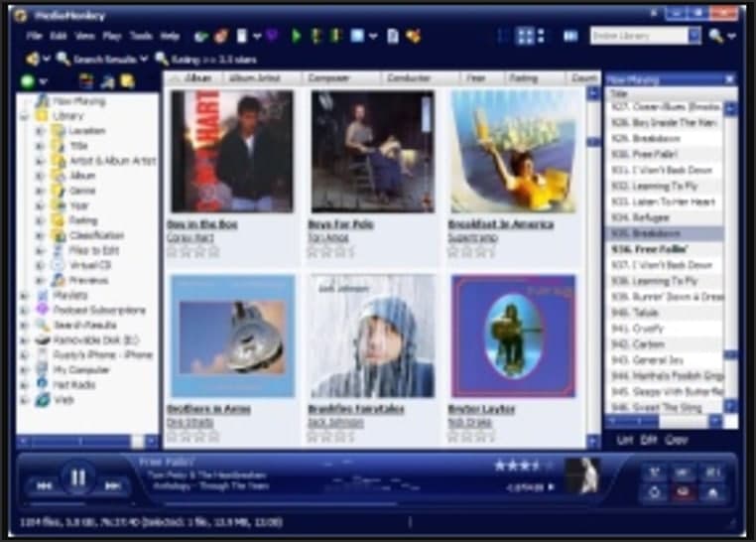This screenshot has height=542, width=756.
Task: Skip to the previous track
Action: 44,485
